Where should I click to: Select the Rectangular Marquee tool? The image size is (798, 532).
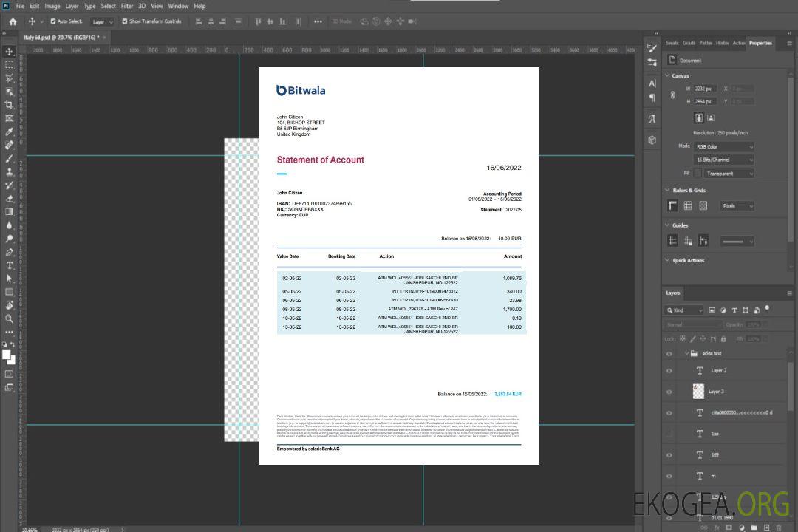pyautogui.click(x=9, y=65)
